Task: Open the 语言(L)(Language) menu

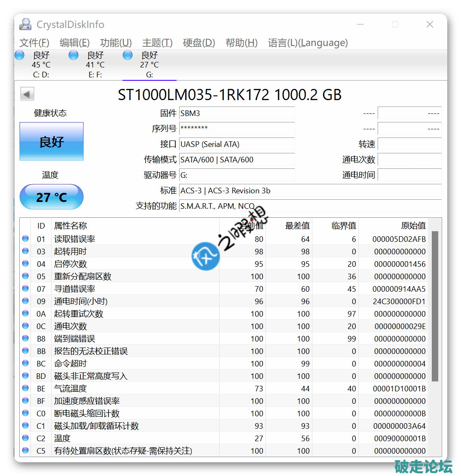Action: pyautogui.click(x=308, y=43)
